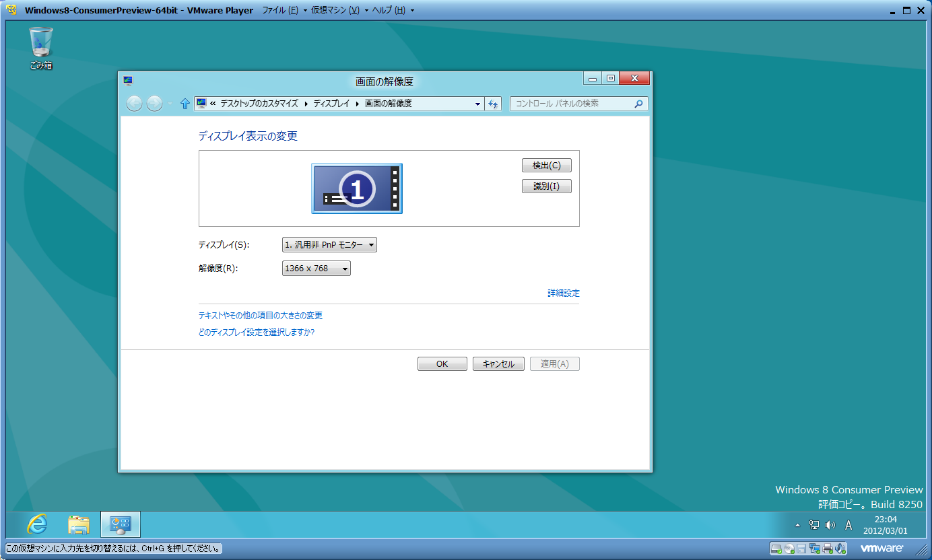Click the VMware sound card status icon
The width and height of the screenshot is (932, 560).
(841, 549)
